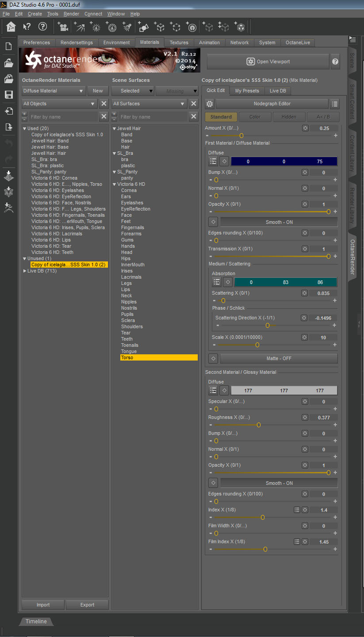Click the Import button at bottom
Screen dimensions: 364x637
pyautogui.click(x=43, y=605)
